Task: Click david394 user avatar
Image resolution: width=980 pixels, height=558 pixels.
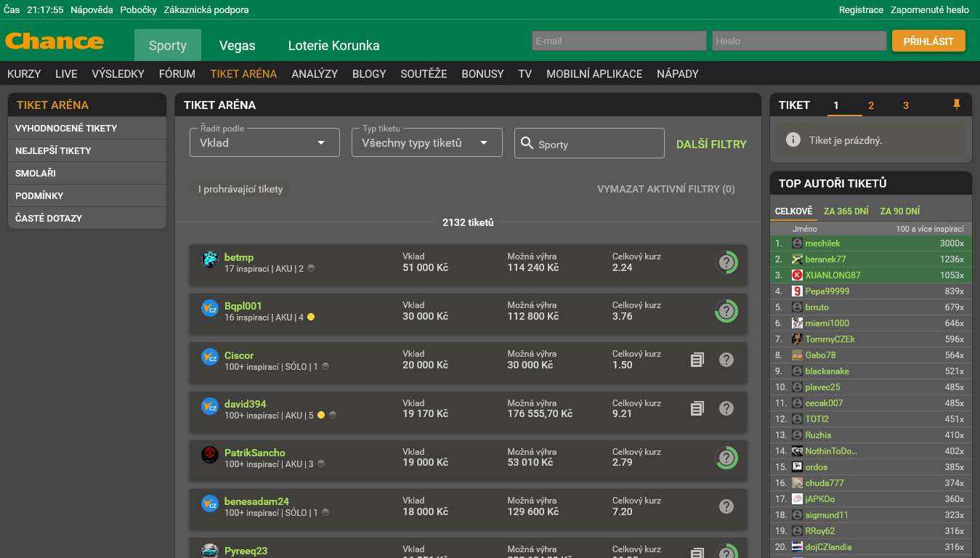Action: [x=210, y=406]
